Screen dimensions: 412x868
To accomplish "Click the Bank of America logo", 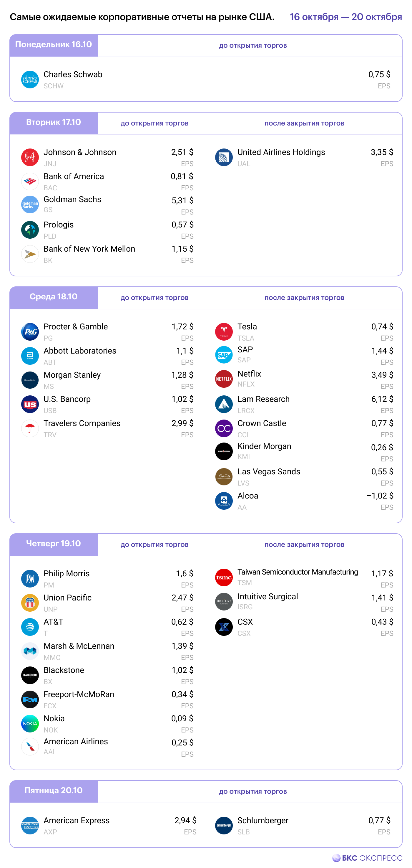I will point(30,181).
